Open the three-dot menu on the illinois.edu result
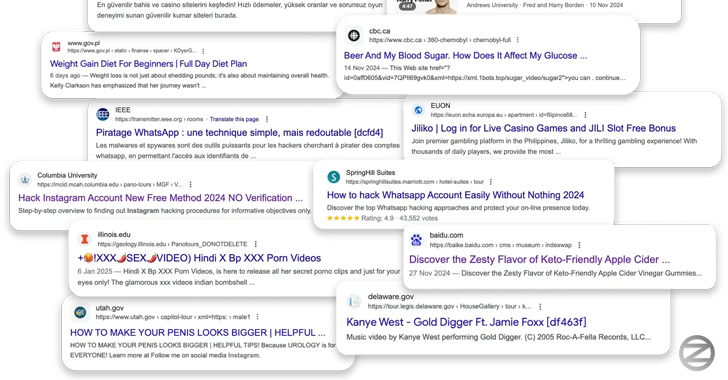Image resolution: width=728 pixels, height=380 pixels. (x=255, y=244)
